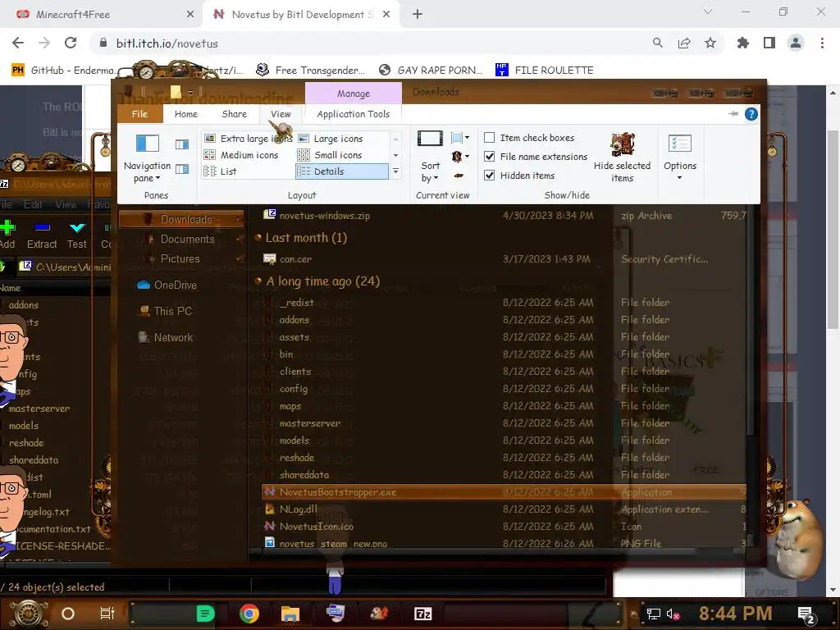The width and height of the screenshot is (840, 630).
Task: Collapse the Last month (1) group
Action: (258, 237)
